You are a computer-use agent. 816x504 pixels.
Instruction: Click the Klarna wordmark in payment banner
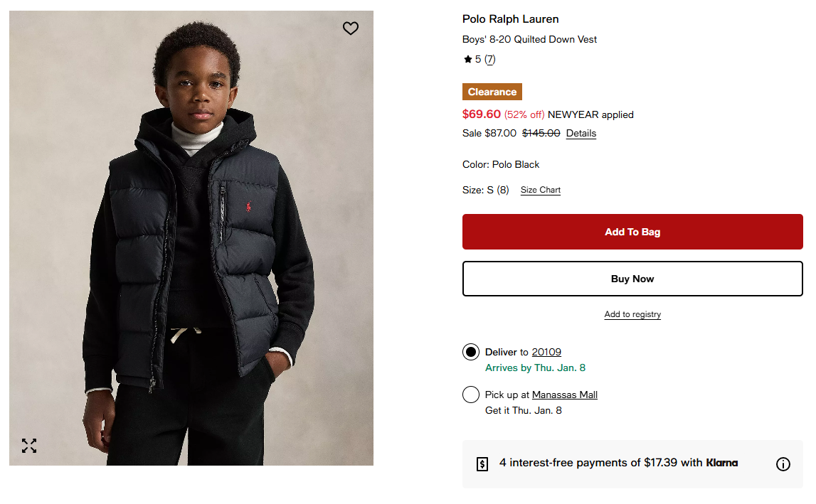tap(721, 463)
